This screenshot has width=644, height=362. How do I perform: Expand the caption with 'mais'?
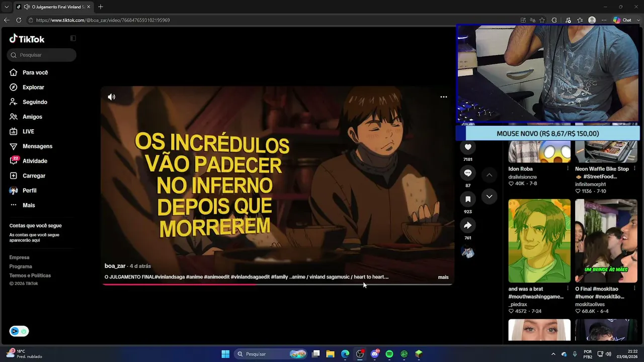443,277
